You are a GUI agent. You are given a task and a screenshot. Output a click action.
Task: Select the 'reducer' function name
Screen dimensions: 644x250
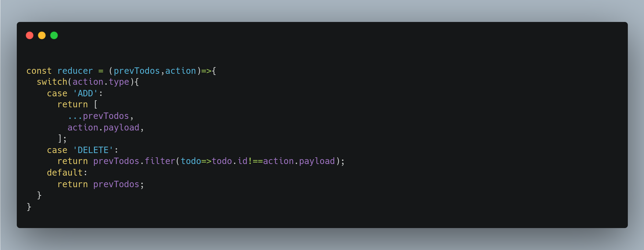pyautogui.click(x=75, y=71)
